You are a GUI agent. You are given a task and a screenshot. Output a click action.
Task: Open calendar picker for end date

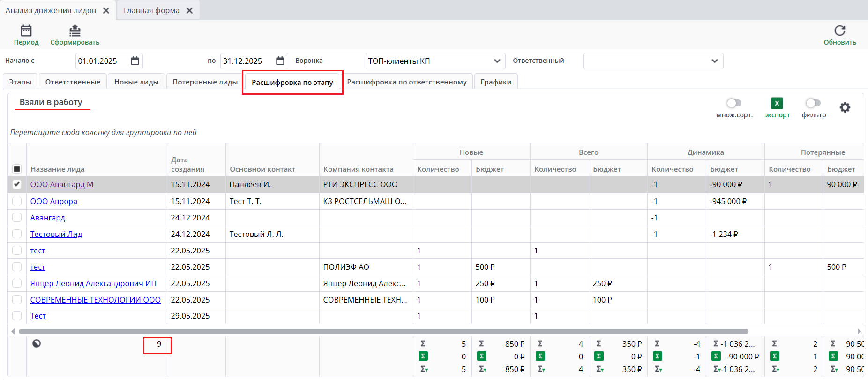tap(280, 61)
